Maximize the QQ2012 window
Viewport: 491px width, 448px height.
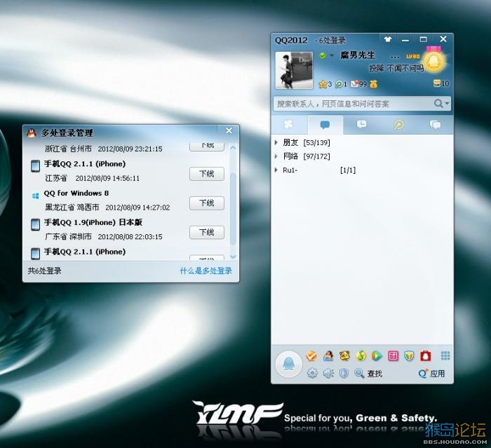tap(424, 39)
